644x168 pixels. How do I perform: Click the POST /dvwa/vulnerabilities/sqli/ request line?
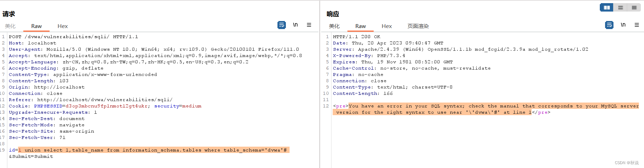[x=73, y=37]
